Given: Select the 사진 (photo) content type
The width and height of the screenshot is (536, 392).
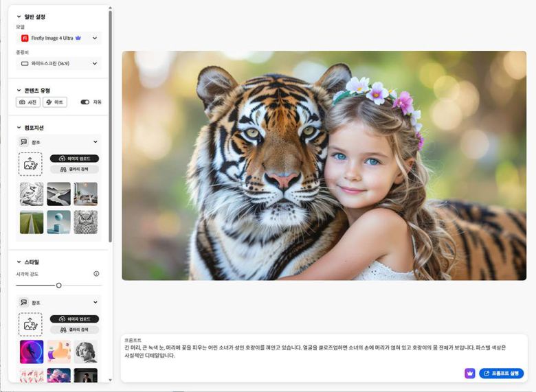Looking at the screenshot, I should [28, 102].
